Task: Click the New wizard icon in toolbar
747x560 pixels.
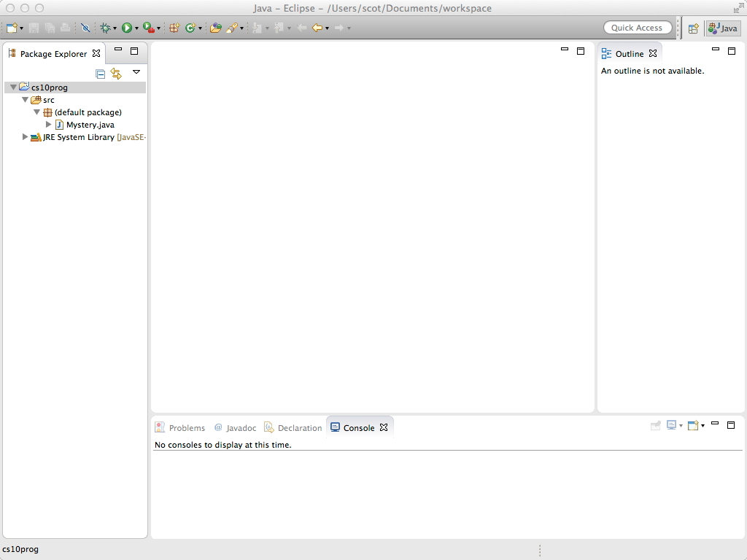Action: 12,28
